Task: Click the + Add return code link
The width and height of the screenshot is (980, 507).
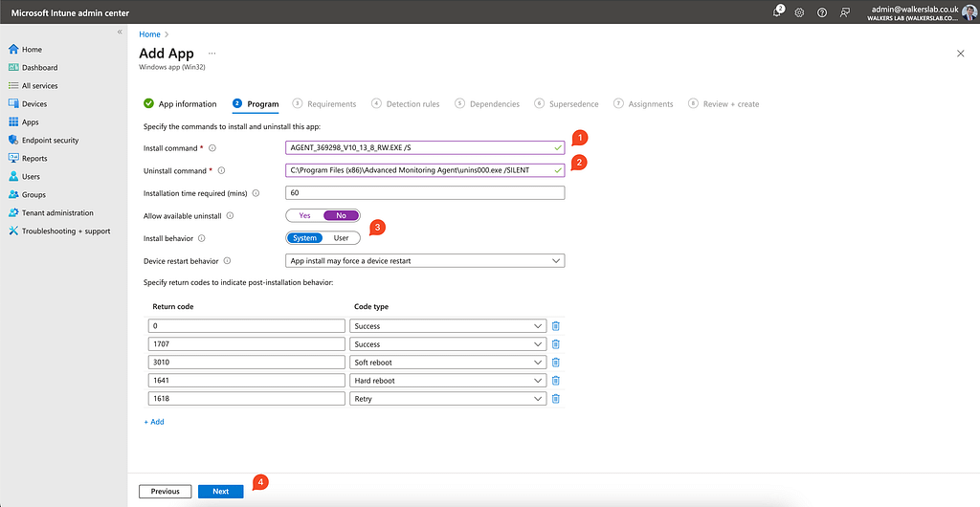Action: tap(154, 422)
